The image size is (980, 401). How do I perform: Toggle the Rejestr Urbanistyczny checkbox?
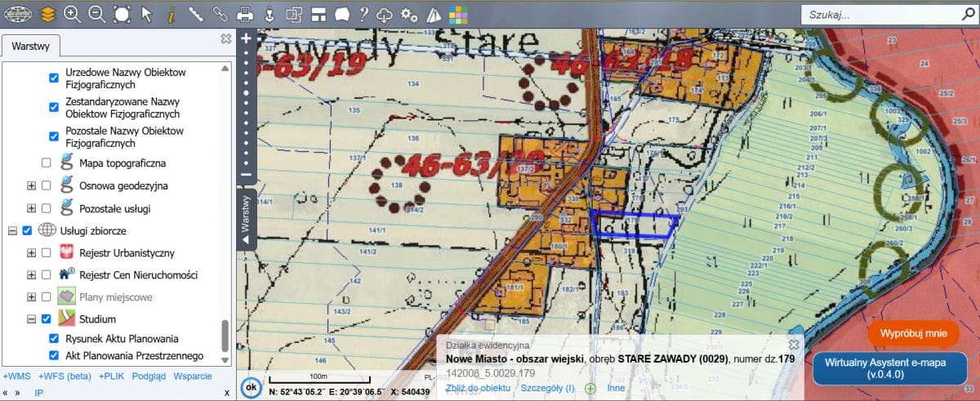pyautogui.click(x=46, y=253)
